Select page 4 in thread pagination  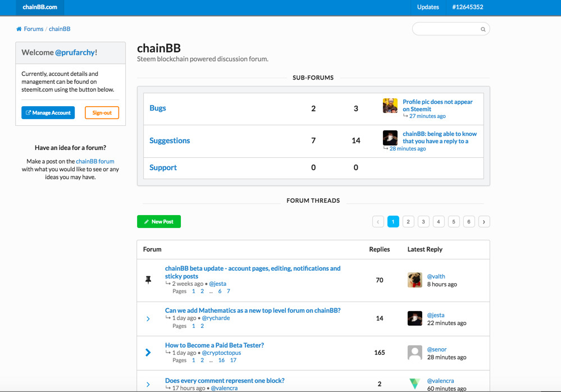coord(439,222)
